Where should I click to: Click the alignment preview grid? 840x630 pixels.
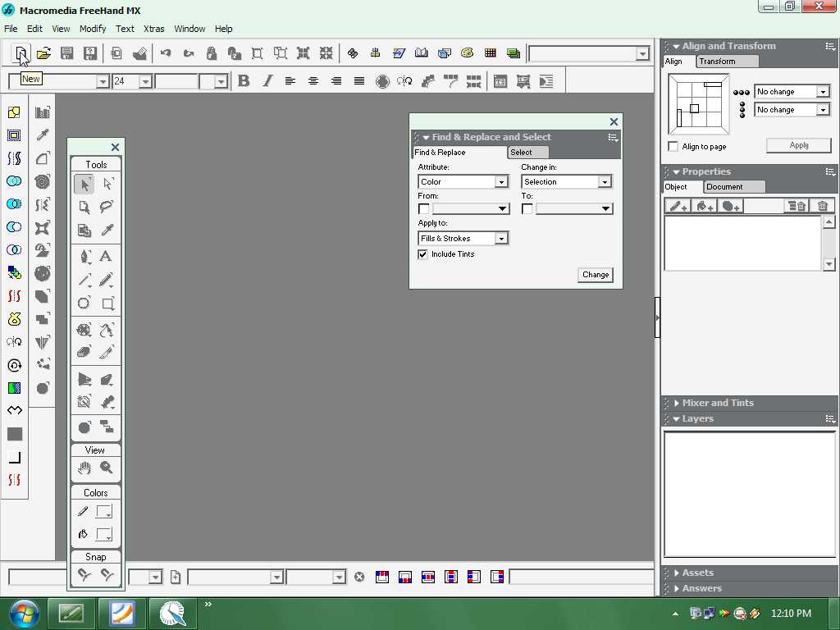[x=699, y=104]
